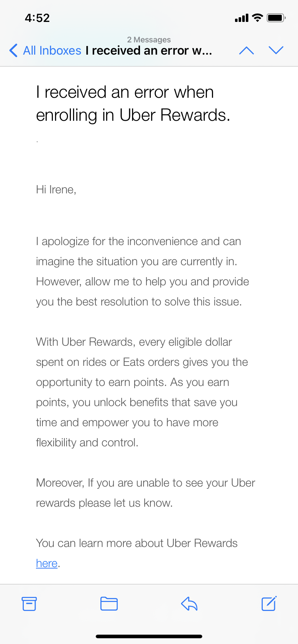Tap the 4:52 clock in status bar

coord(37,18)
